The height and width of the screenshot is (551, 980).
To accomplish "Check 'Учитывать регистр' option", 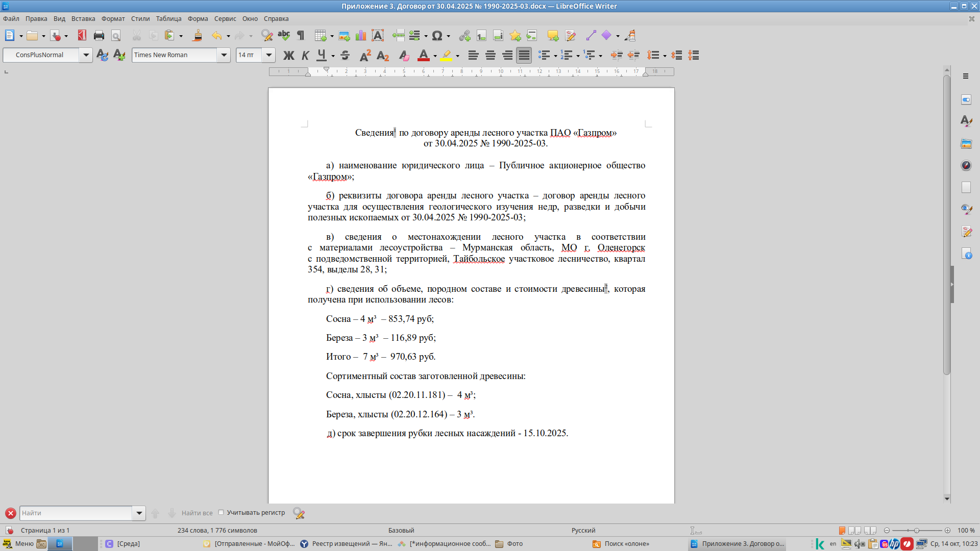I will [221, 512].
